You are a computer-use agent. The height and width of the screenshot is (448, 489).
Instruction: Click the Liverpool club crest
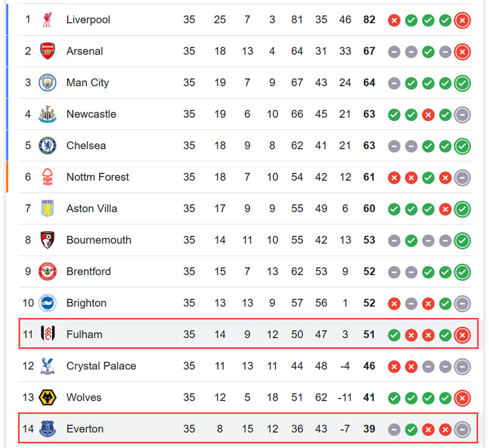point(48,20)
